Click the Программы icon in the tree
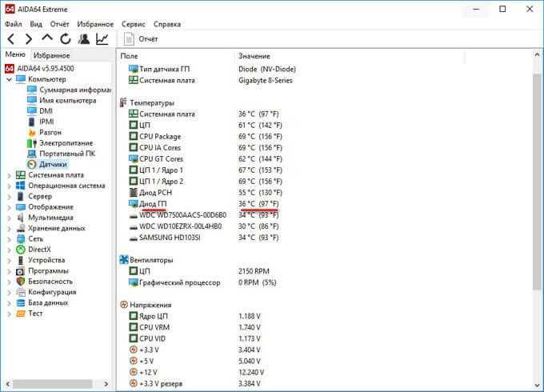The image size is (544, 392). [x=21, y=271]
